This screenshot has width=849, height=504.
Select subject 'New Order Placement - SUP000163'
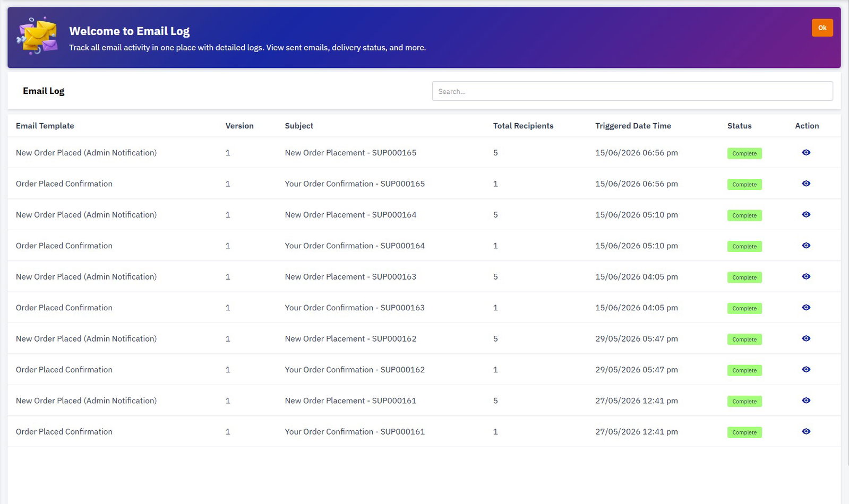point(350,277)
